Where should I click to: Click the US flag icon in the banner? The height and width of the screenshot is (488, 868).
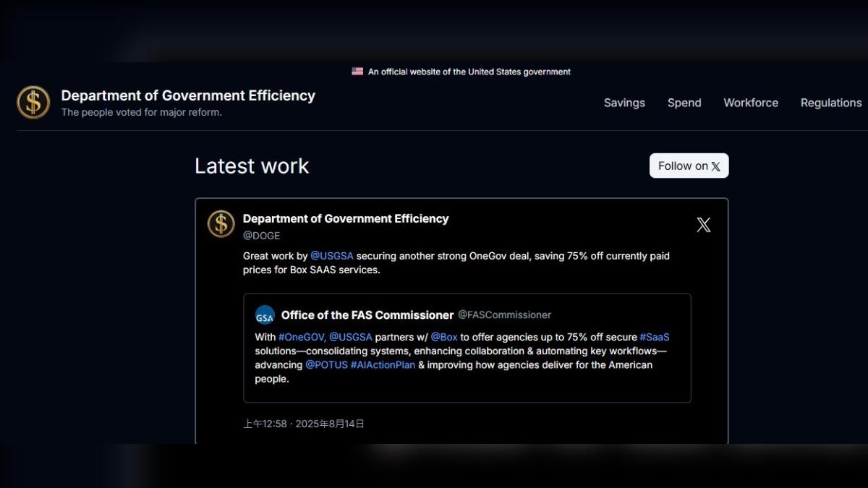coord(357,72)
